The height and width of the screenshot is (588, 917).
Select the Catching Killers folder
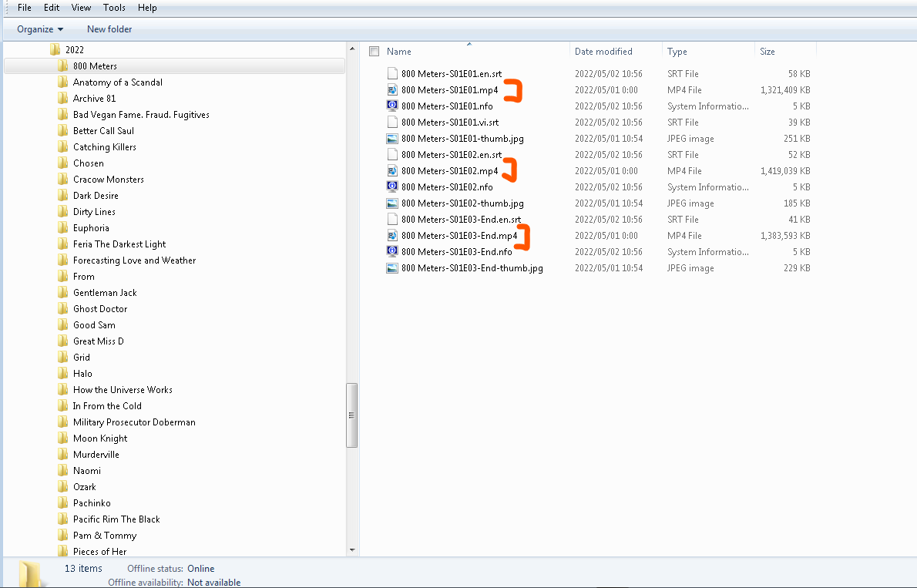(105, 147)
